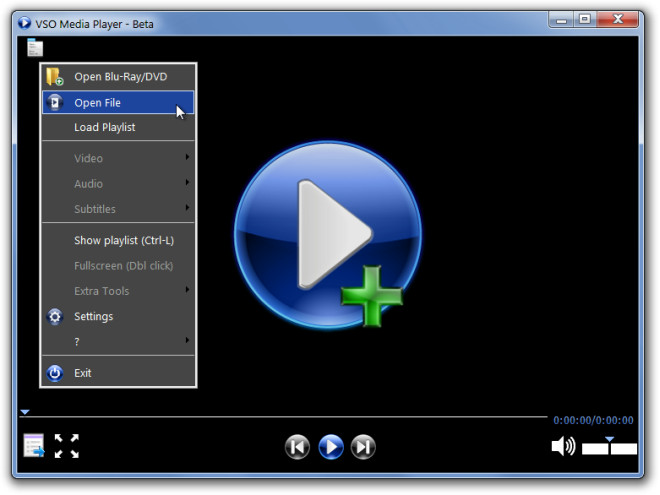Mute audio using the speaker icon
Screen dimensions: 660x495
[563, 446]
